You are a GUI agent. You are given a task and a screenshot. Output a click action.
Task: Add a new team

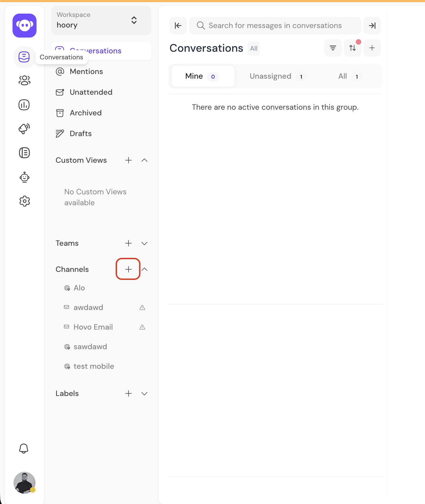coord(128,243)
